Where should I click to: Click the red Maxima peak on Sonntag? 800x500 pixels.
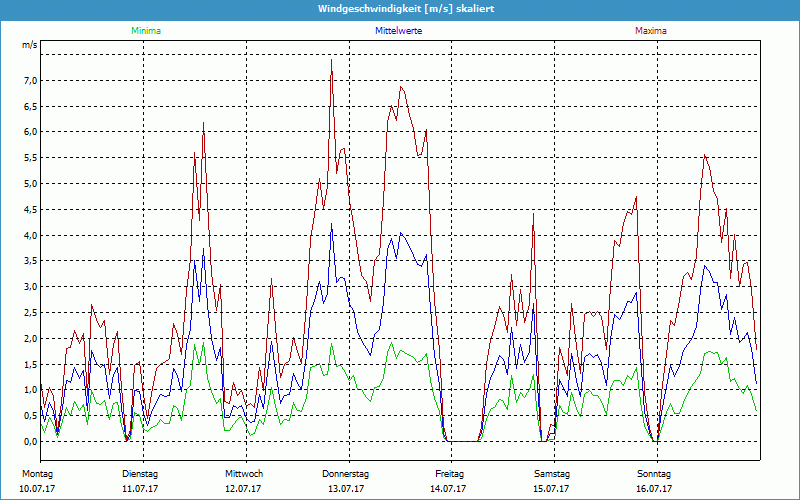click(x=705, y=155)
